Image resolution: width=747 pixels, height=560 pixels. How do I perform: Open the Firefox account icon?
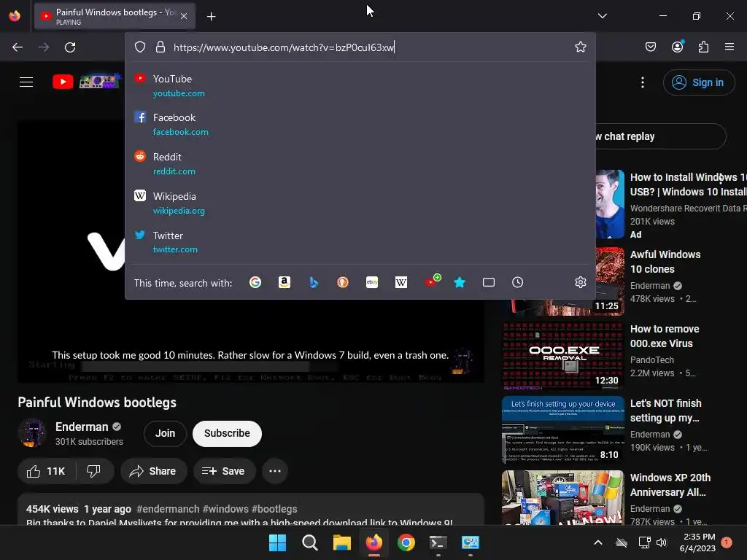pyautogui.click(x=677, y=47)
